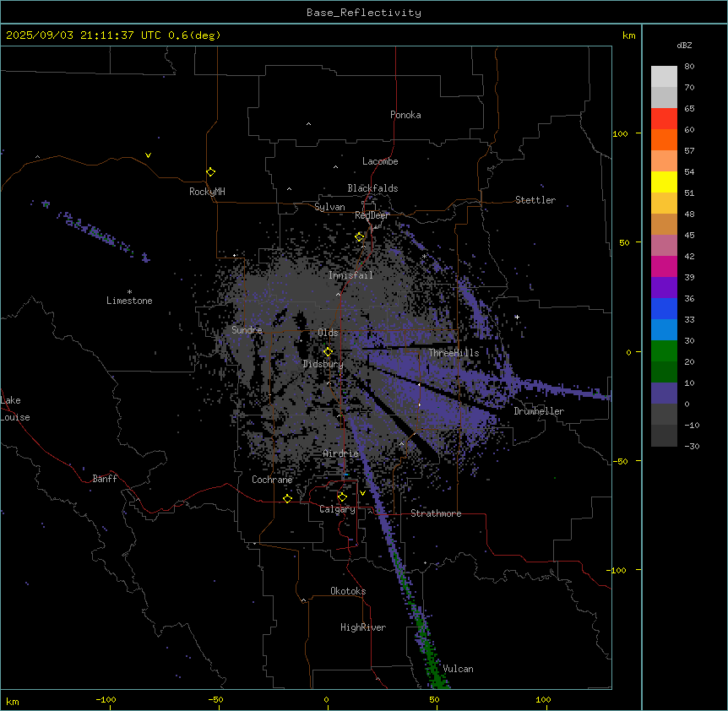Image resolution: width=728 pixels, height=711 pixels.
Task: Click the asterisk marker above Limestone
Action: pyautogui.click(x=129, y=291)
